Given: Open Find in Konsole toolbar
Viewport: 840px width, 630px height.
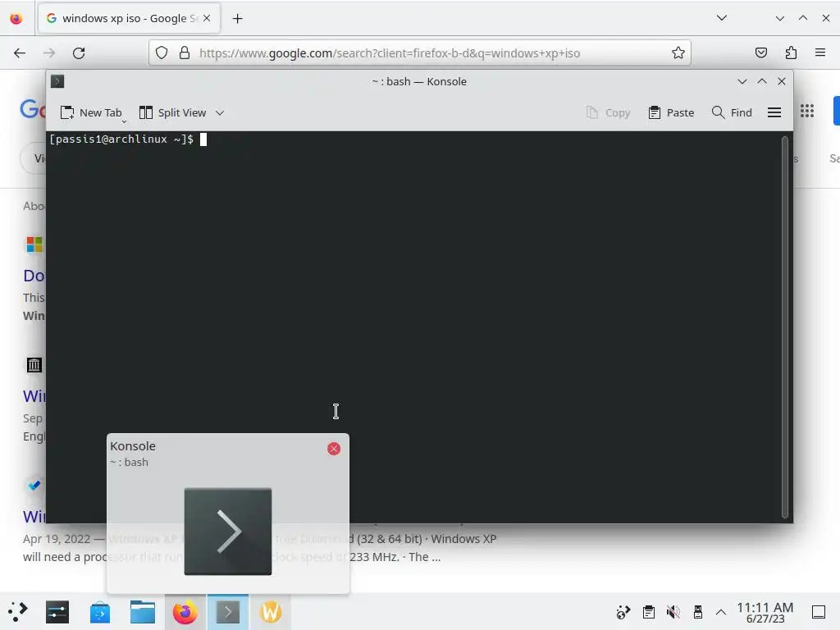Looking at the screenshot, I should tap(732, 112).
